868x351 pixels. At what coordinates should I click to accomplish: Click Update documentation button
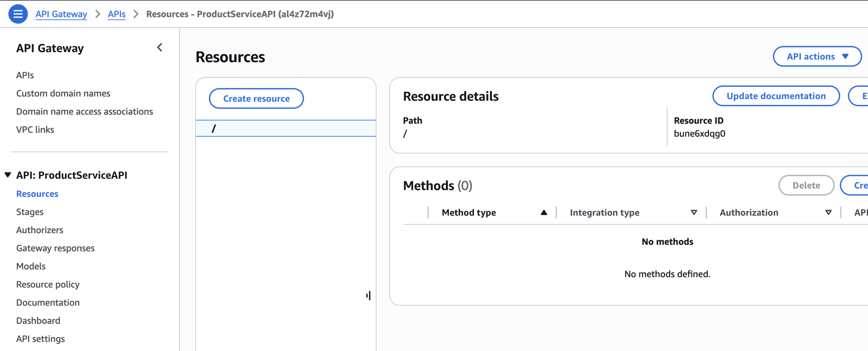coord(776,96)
